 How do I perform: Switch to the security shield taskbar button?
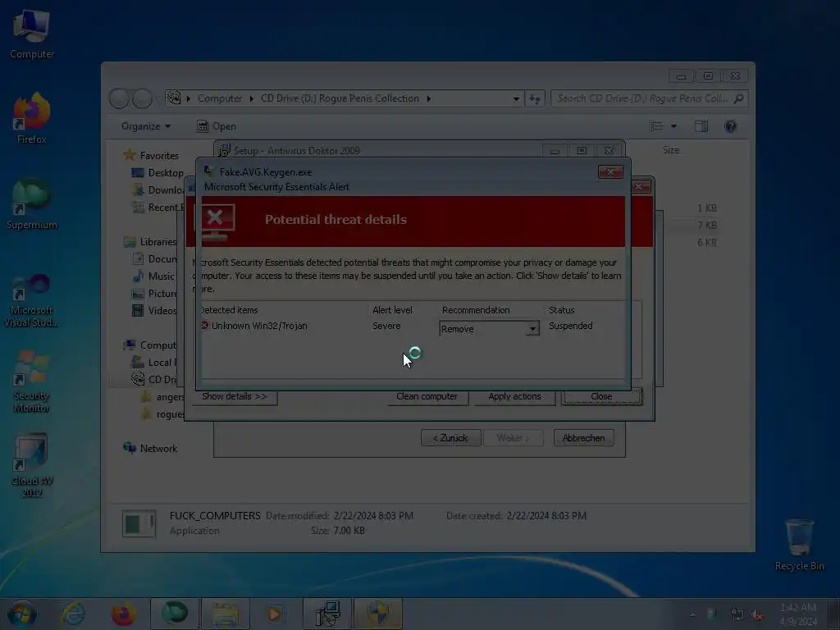pos(378,614)
